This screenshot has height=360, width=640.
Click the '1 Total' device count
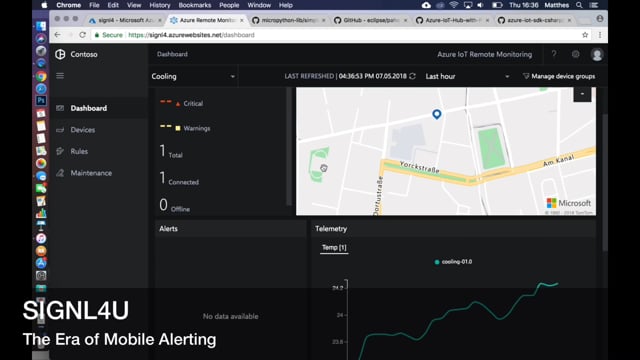171,151
